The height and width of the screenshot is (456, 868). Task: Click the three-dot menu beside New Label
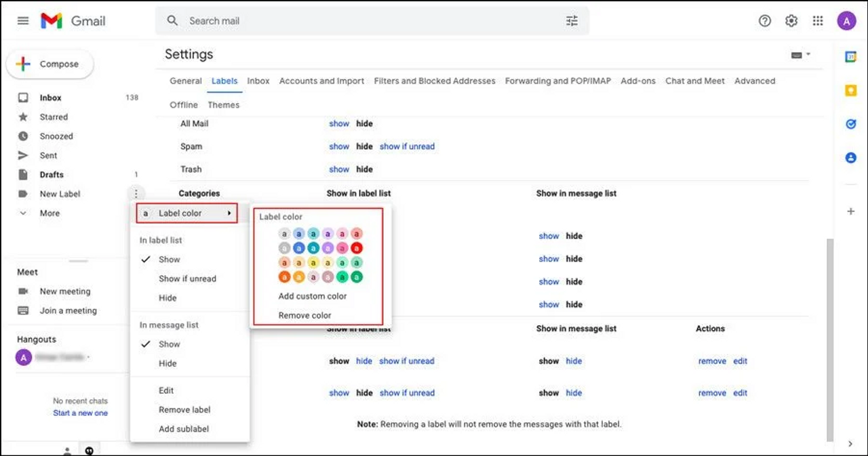[x=136, y=194]
